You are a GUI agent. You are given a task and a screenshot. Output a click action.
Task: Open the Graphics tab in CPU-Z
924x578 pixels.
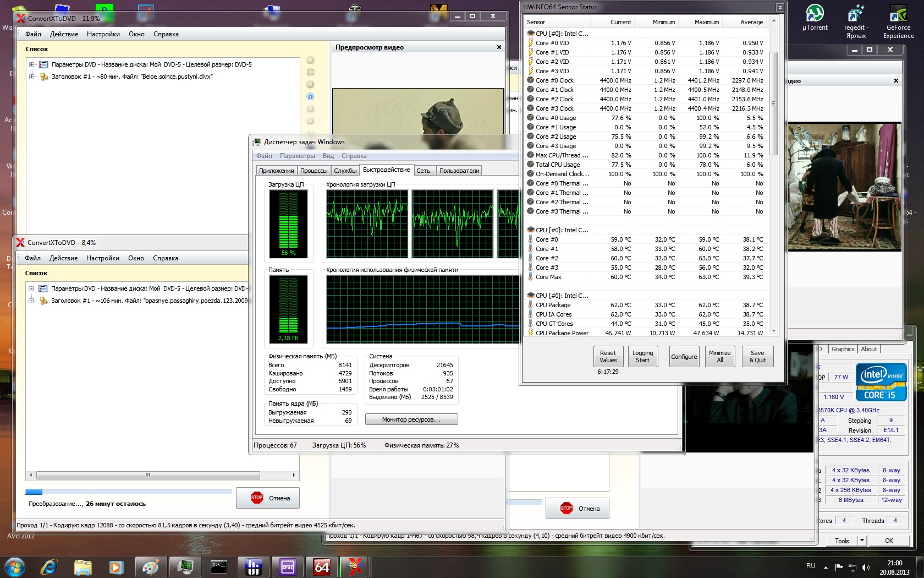[x=843, y=349]
